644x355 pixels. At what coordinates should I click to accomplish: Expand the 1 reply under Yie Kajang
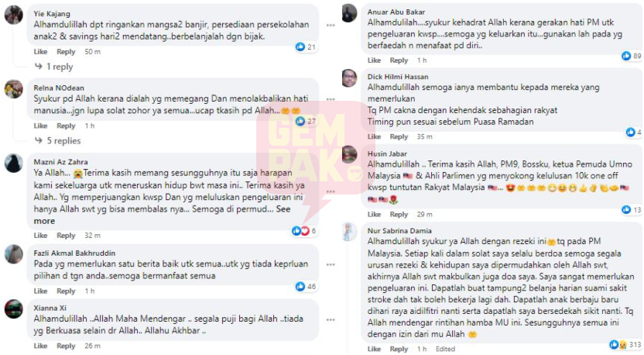(x=54, y=67)
